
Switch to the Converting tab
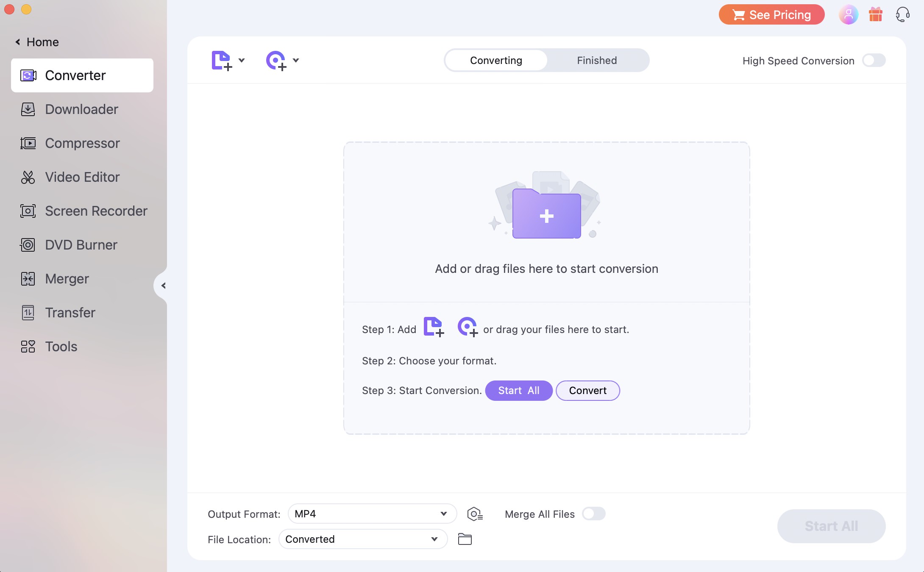[495, 60]
